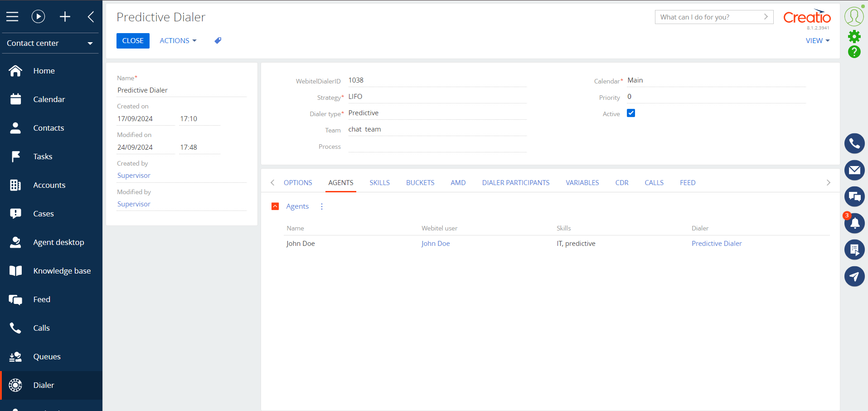The image size is (868, 411).
Task: Open the phone call panel button
Action: 854,144
